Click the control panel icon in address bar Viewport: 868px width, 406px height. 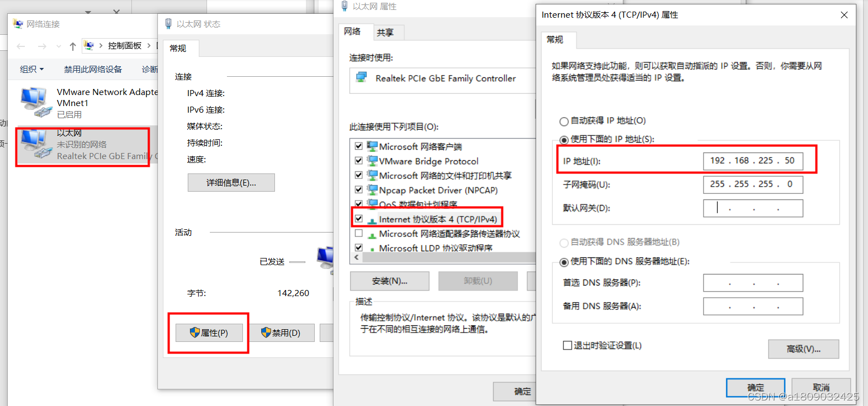point(89,46)
